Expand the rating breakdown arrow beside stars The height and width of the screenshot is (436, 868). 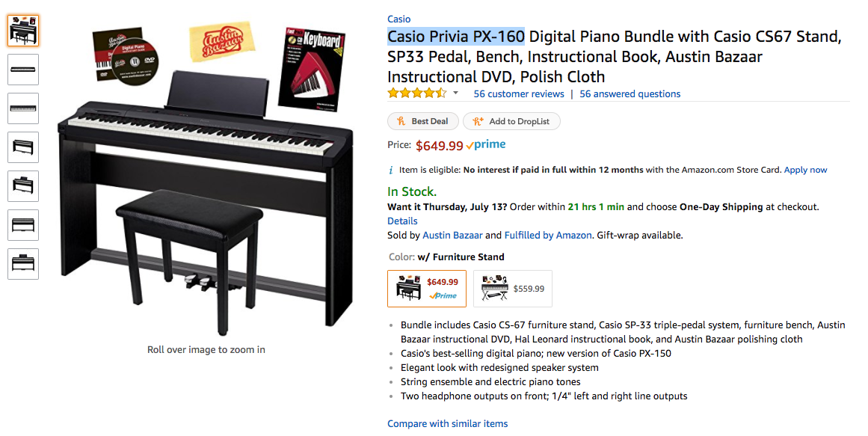click(455, 93)
